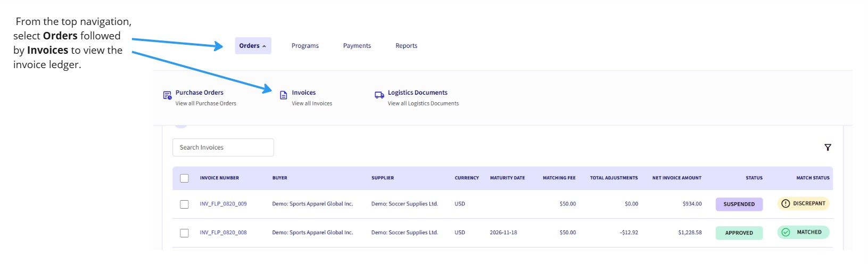Click the checkmark icon in MATCHED badge

(786, 232)
